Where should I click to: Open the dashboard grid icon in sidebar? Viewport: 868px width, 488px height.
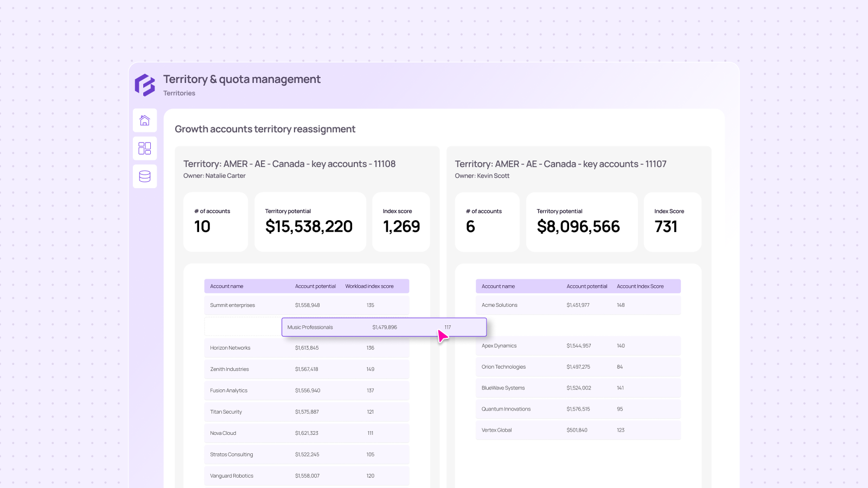pos(145,148)
